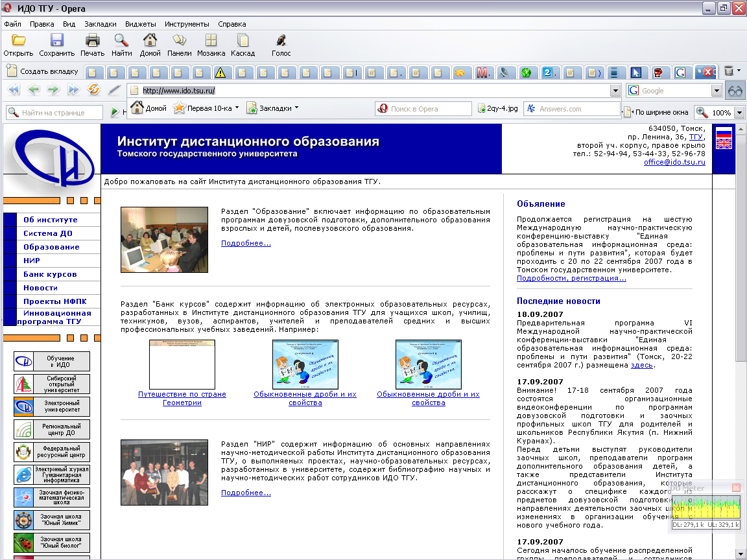The width and height of the screenshot is (747, 560).
Task: Click the Обучение в ИДО sidebar button
Action: tap(51, 362)
